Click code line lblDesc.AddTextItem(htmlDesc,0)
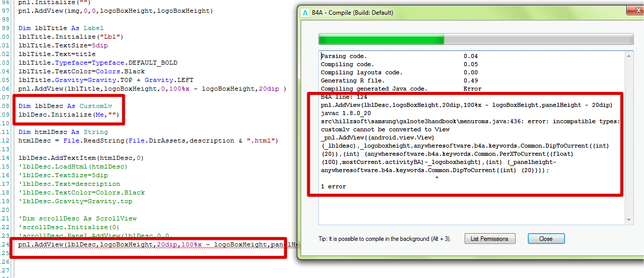This screenshot has height=278, width=644. 81,158
